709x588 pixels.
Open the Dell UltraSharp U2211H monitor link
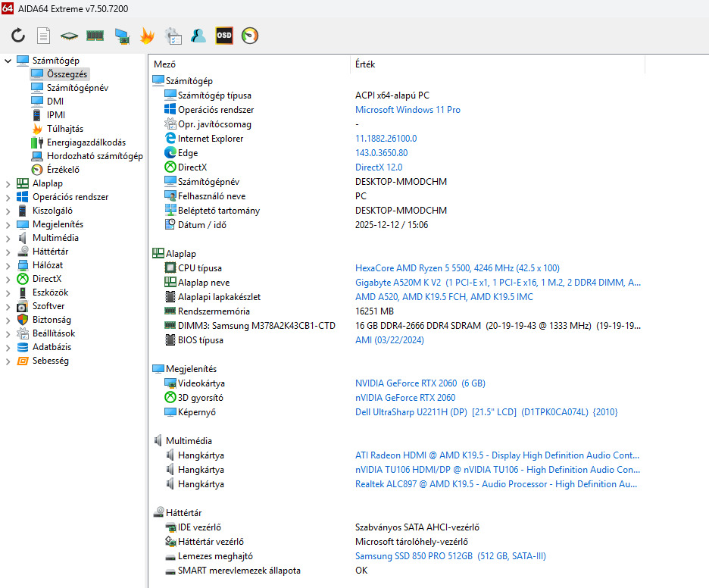(486, 412)
